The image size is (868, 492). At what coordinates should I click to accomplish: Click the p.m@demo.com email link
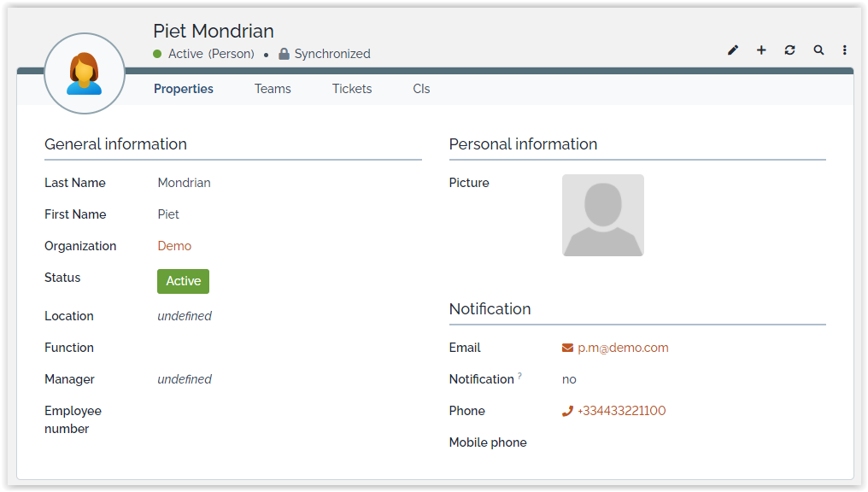(623, 348)
